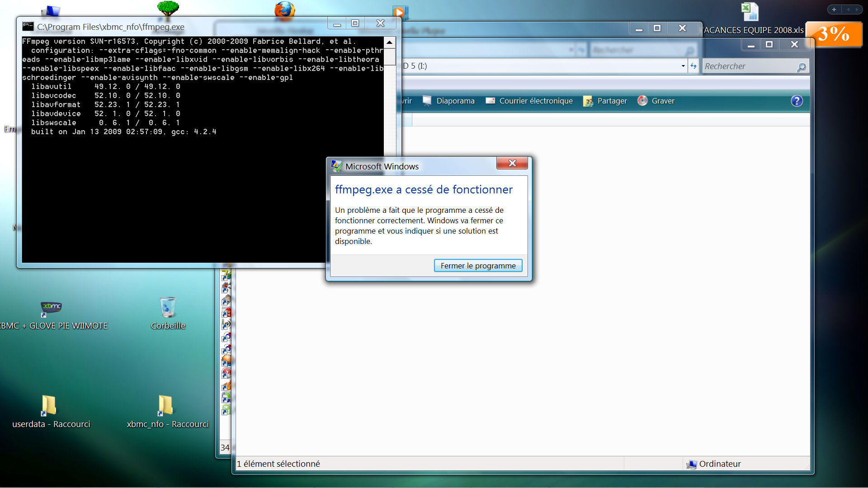The width and height of the screenshot is (868, 488).
Task: Click the address bar path 'D 5 (I:)'
Action: pos(415,66)
